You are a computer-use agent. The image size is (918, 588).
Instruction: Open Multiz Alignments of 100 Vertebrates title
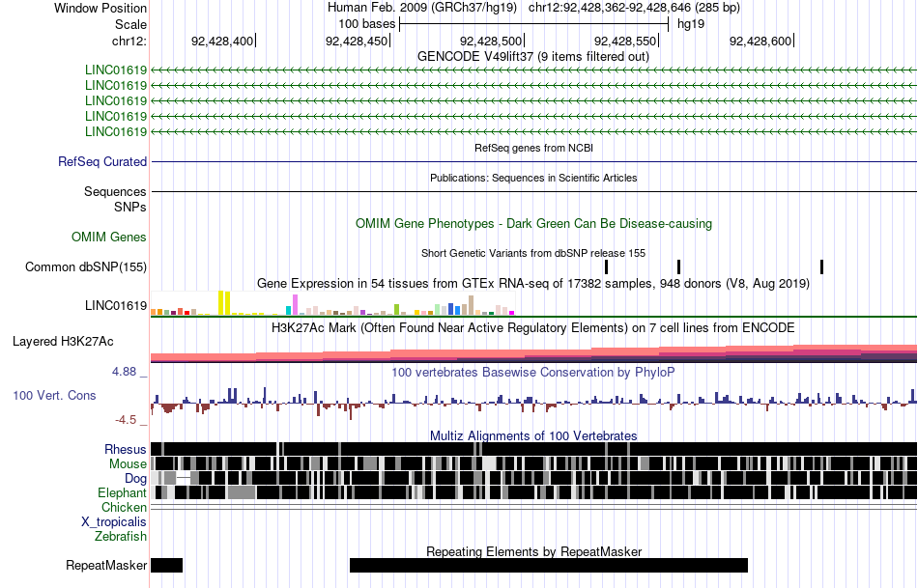point(533,435)
